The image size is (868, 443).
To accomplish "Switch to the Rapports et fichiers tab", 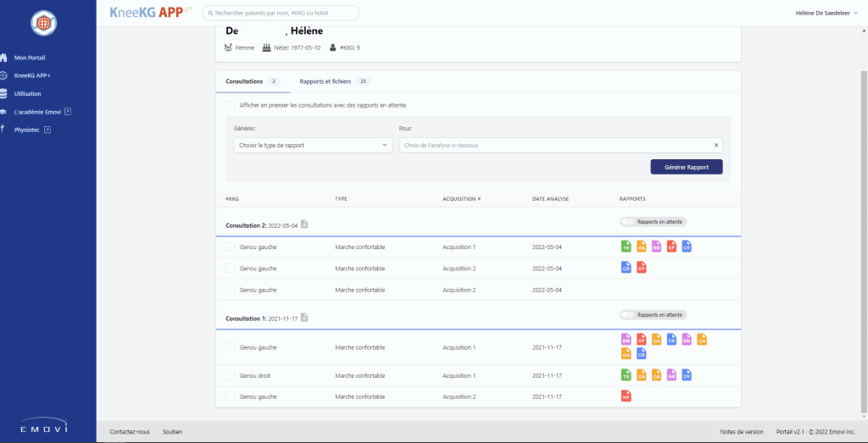I will click(x=326, y=81).
